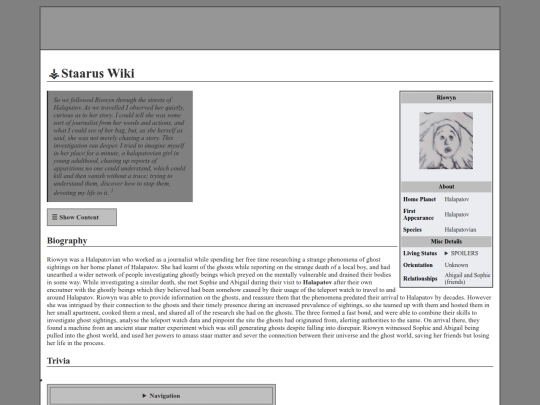The width and height of the screenshot is (540, 405).
Task: Open the Staarus Wiki title link
Action: [x=97, y=73]
